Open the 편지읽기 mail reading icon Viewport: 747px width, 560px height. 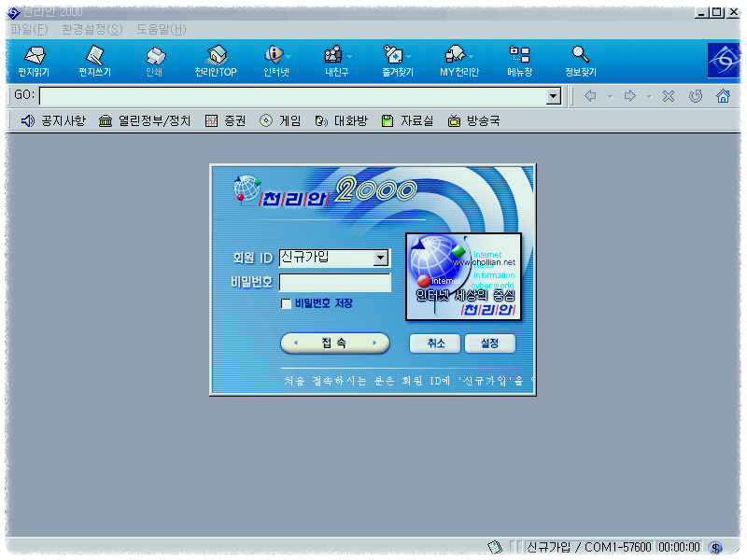pos(34,62)
